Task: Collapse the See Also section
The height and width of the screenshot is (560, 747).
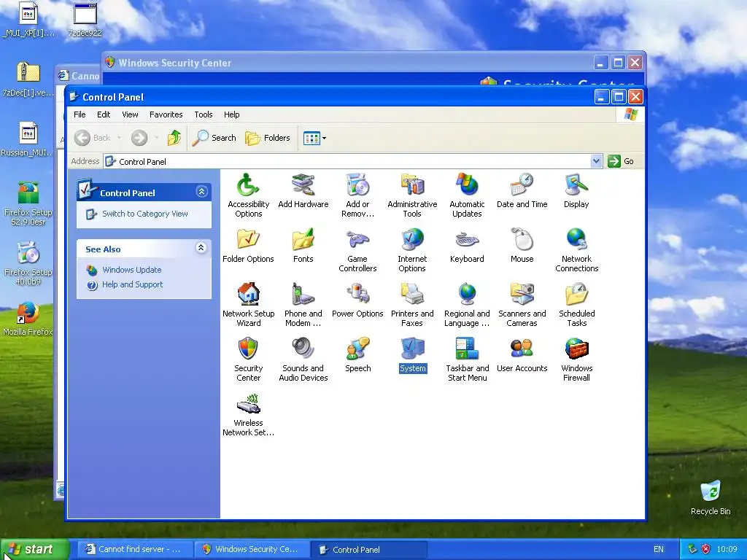Action: [201, 248]
